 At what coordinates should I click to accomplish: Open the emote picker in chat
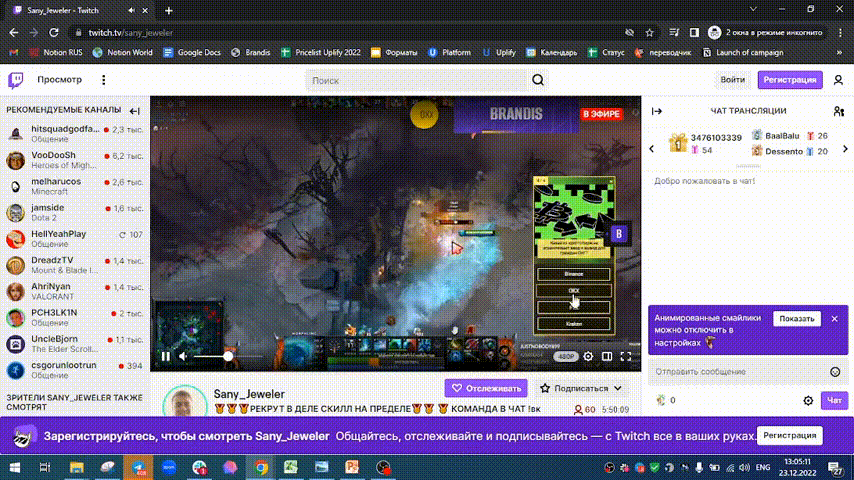point(835,372)
